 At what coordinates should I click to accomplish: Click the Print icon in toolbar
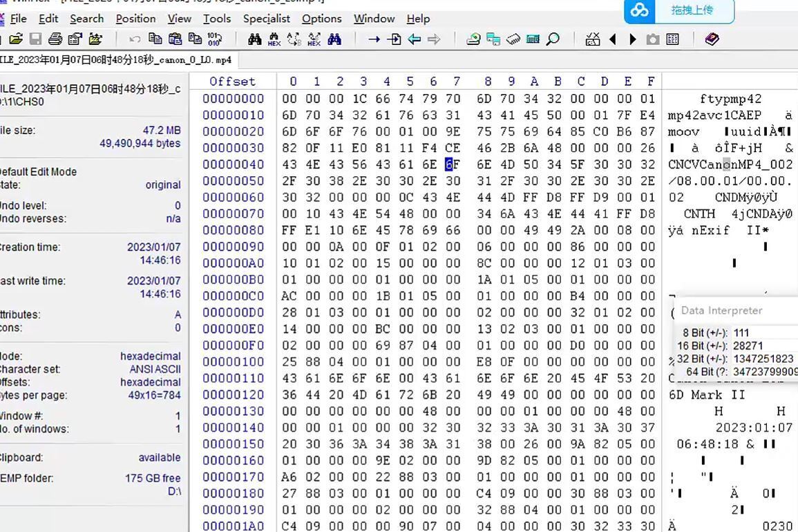55,39
